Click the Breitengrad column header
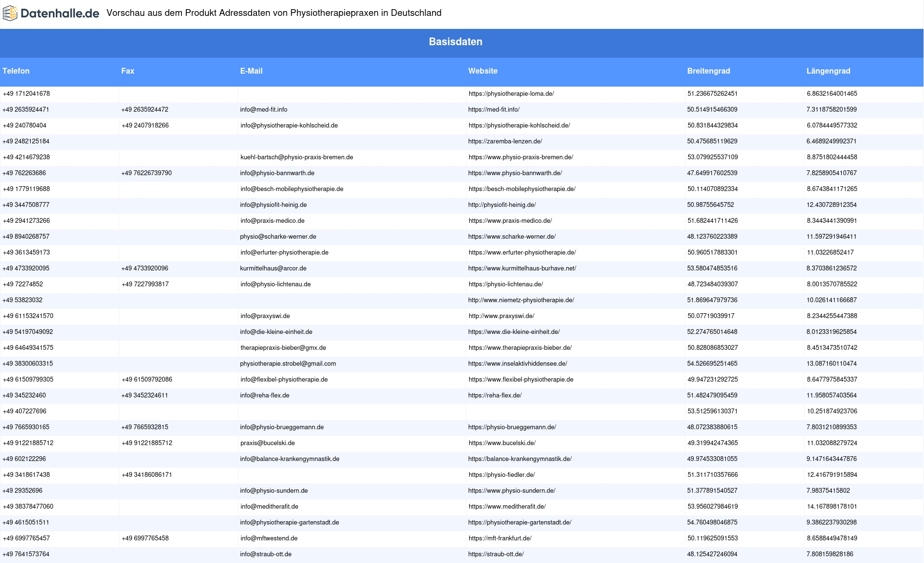The width and height of the screenshot is (924, 563). pyautogui.click(x=708, y=71)
